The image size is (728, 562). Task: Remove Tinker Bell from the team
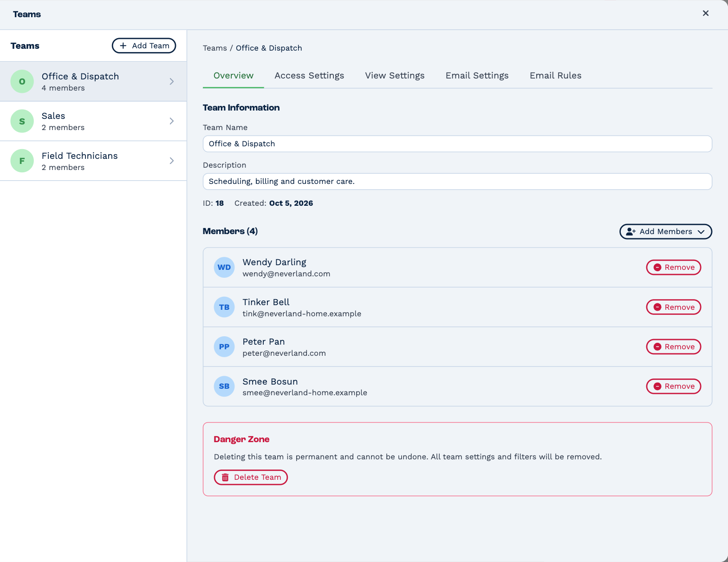pos(674,307)
